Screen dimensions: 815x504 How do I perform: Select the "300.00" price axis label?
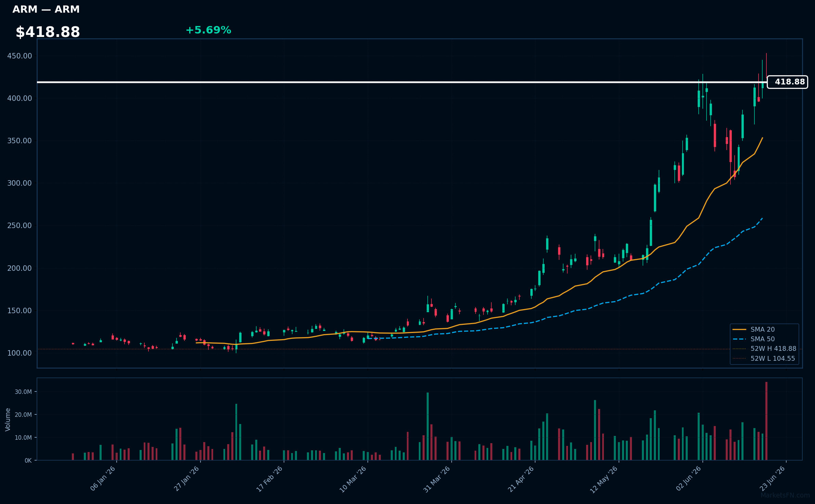pos(20,183)
